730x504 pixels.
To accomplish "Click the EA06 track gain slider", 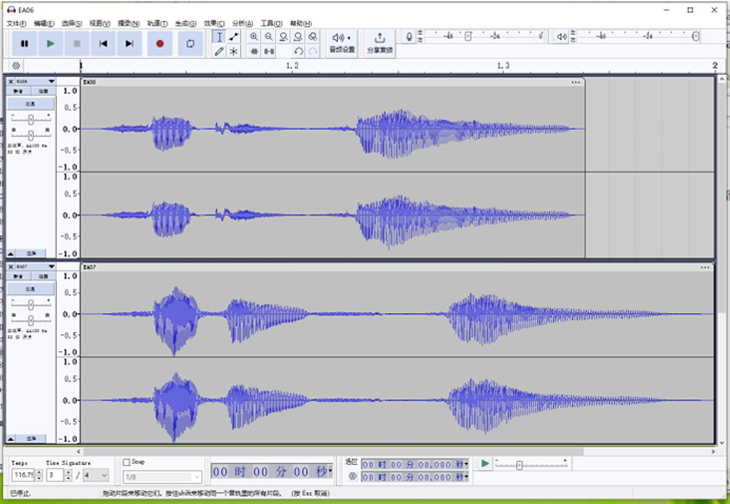I will 31,119.
